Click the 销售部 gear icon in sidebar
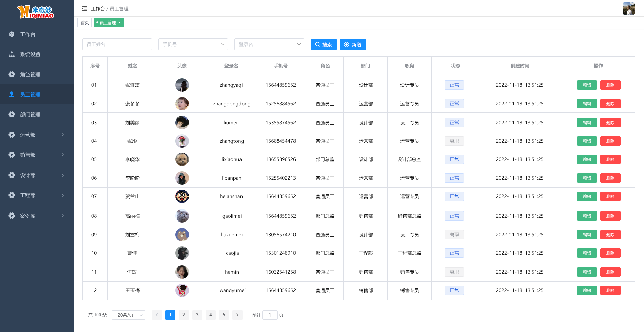The width and height of the screenshot is (644, 332). point(12,155)
